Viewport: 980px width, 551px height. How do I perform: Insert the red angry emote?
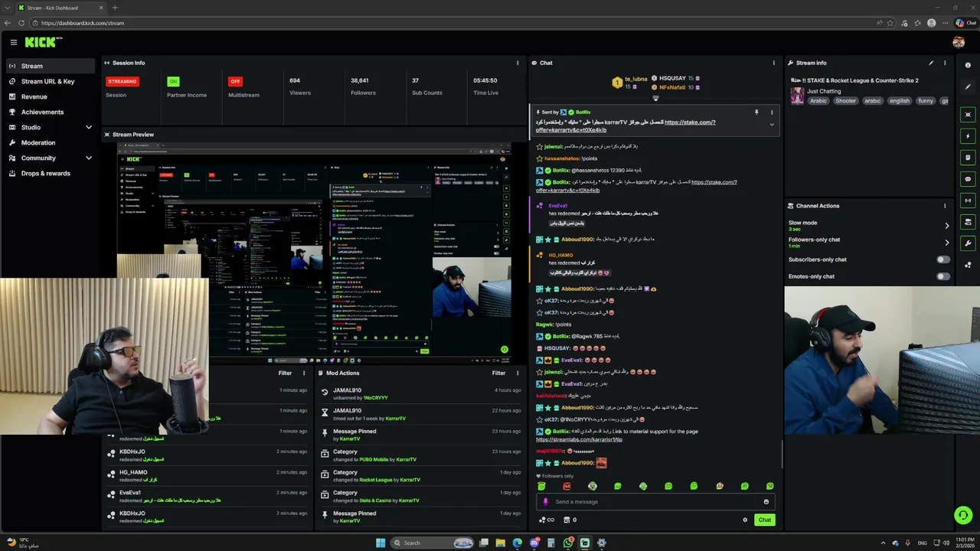tap(567, 486)
